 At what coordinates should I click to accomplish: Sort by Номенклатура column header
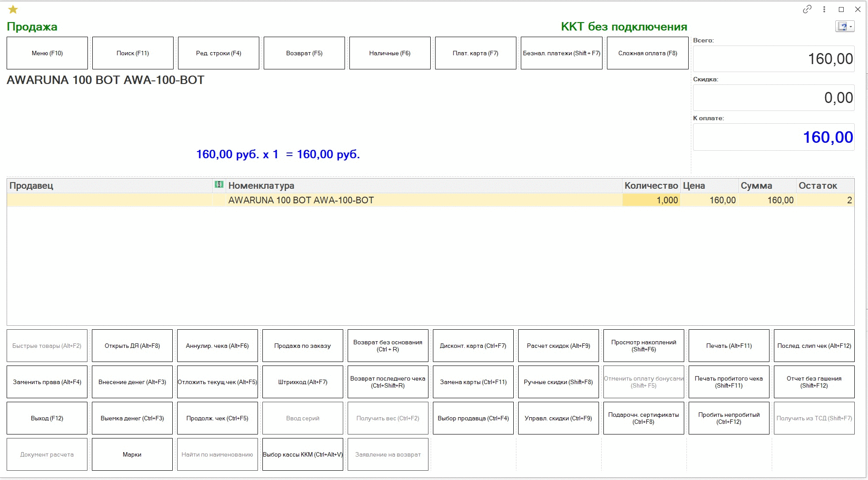pyautogui.click(x=424, y=186)
